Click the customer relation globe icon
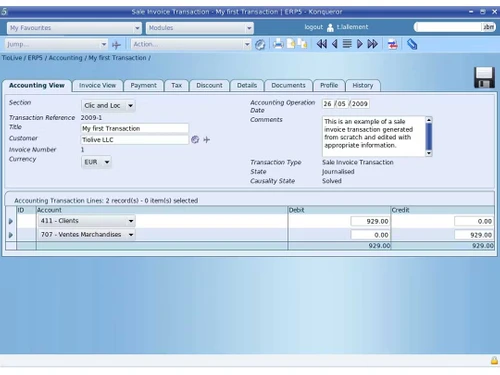The image size is (500, 375). point(195,140)
